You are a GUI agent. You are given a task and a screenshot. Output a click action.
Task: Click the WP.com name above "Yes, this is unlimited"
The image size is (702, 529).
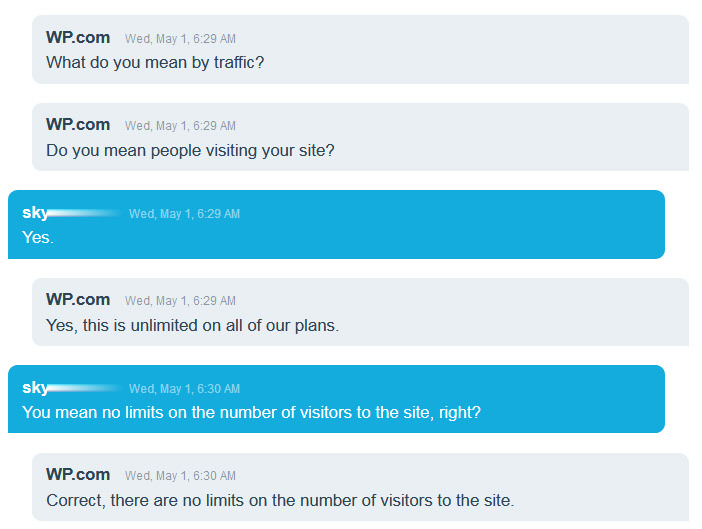point(77,299)
